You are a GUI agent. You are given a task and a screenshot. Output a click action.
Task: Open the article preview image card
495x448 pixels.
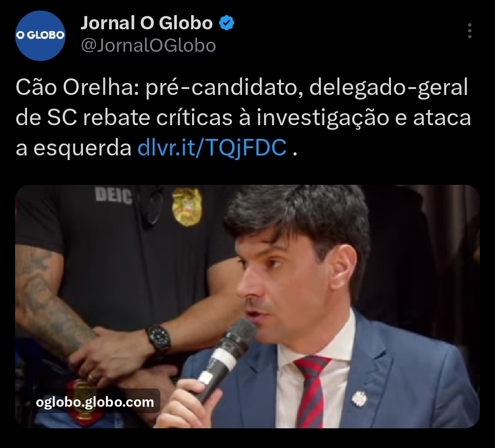coord(247,306)
